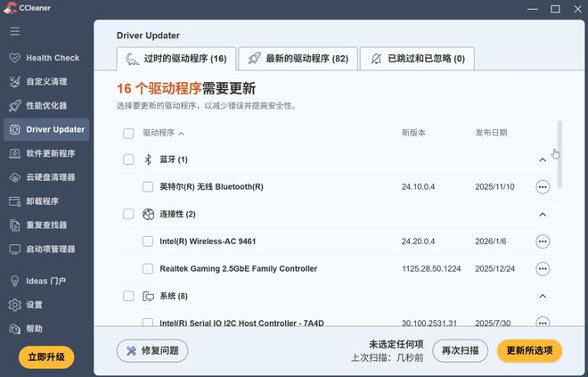The width and height of the screenshot is (588, 377).
Task: Open more options for Intel Serial IO I2C Controller
Action: click(543, 322)
